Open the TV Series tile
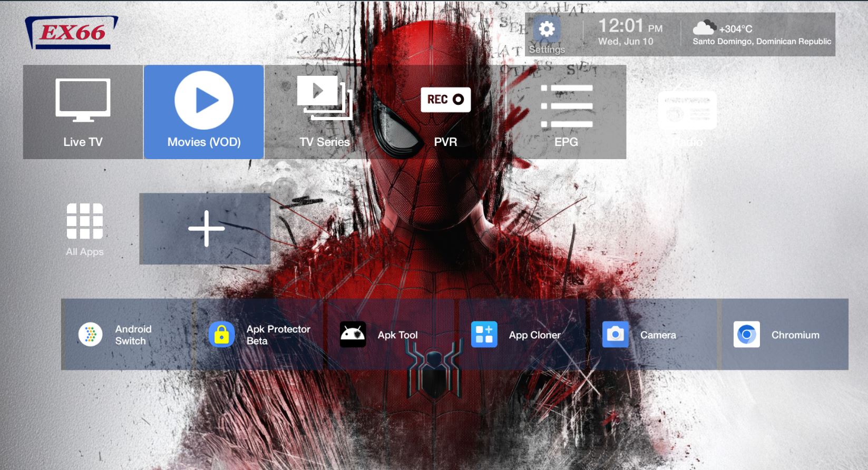Screen dimensions: 868x470 point(325,112)
